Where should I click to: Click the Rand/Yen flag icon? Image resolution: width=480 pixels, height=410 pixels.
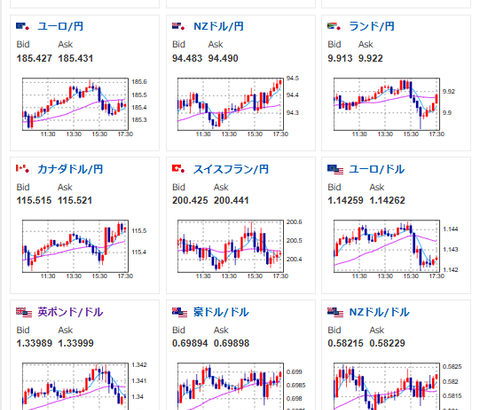(335, 26)
